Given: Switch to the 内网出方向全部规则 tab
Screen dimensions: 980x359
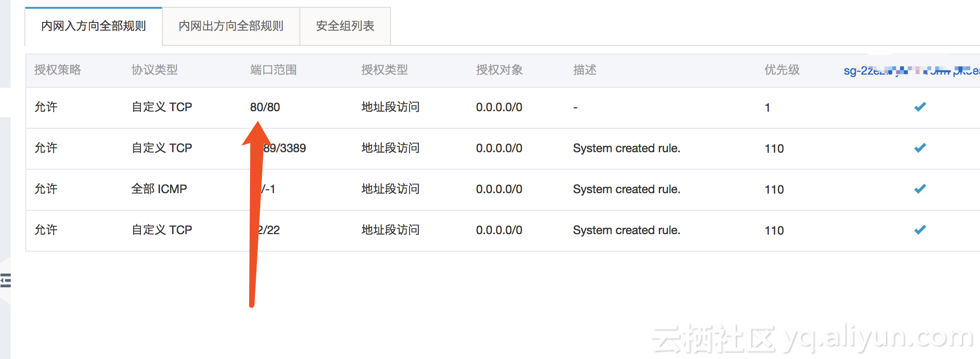Looking at the screenshot, I should click(231, 26).
